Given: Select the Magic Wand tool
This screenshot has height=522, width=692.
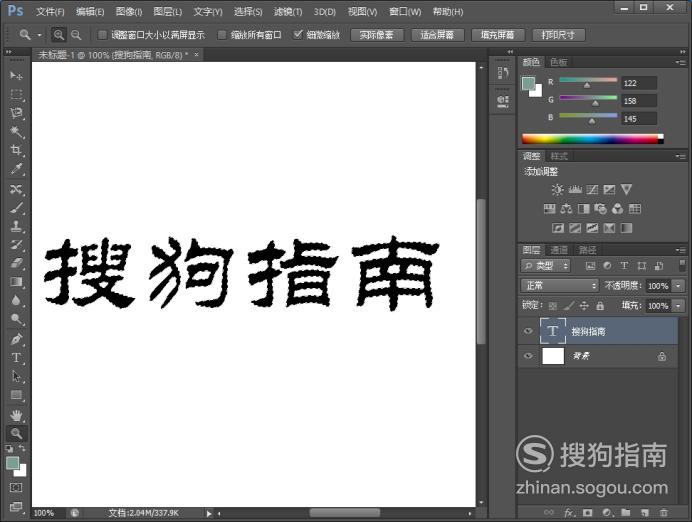Looking at the screenshot, I should point(16,131).
